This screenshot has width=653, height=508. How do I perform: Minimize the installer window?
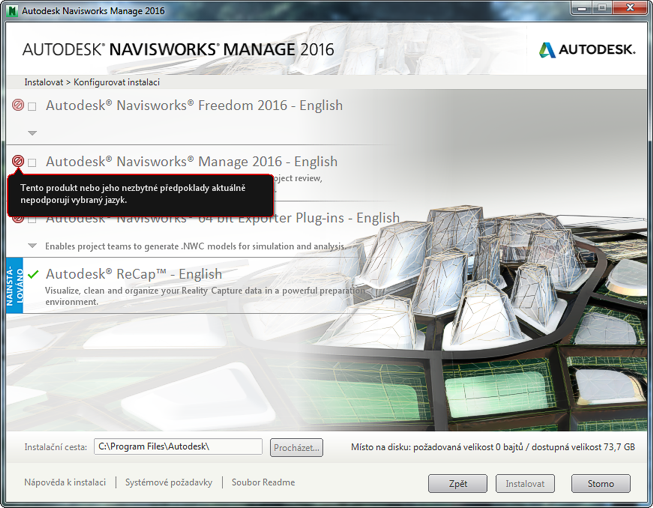583,7
